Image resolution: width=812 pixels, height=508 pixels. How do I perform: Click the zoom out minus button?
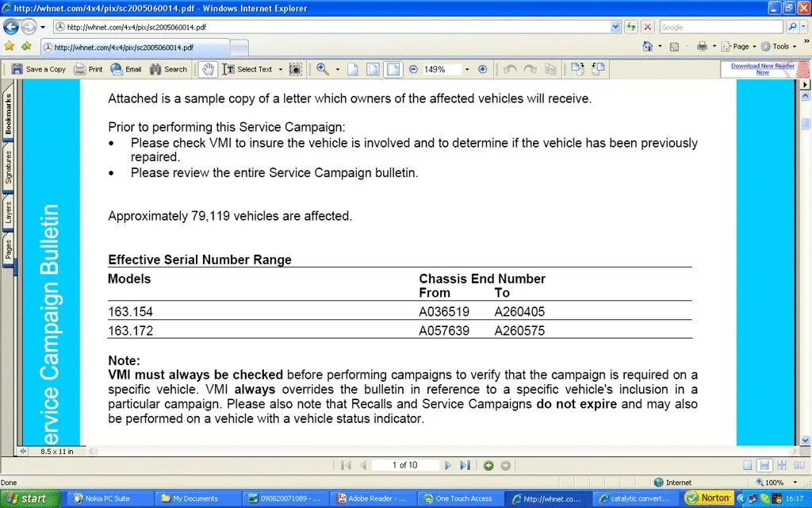click(x=413, y=69)
